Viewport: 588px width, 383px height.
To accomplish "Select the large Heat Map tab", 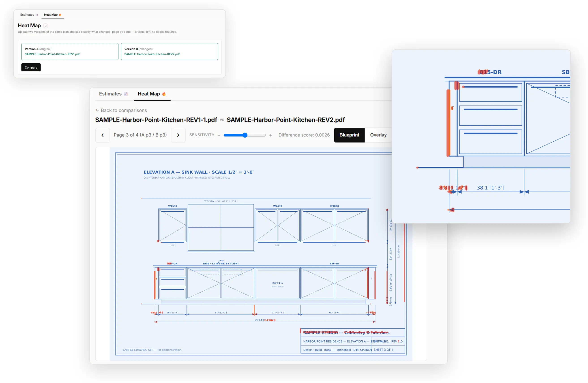I will [152, 94].
